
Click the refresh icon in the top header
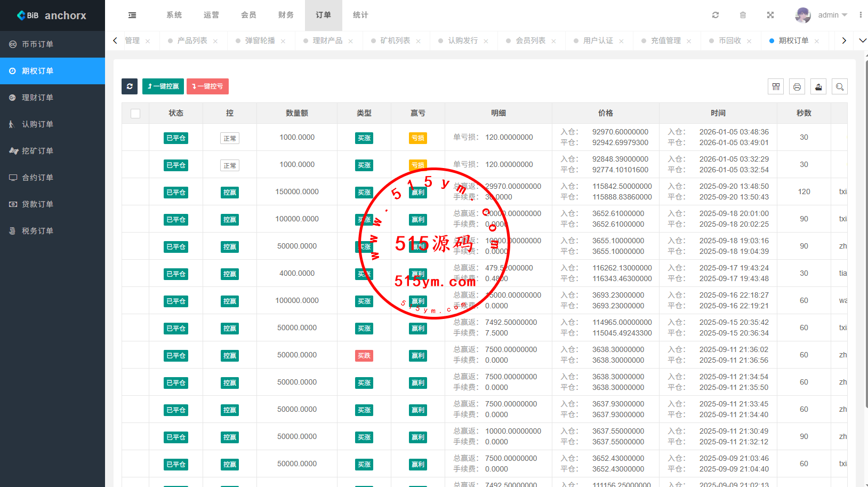point(716,15)
